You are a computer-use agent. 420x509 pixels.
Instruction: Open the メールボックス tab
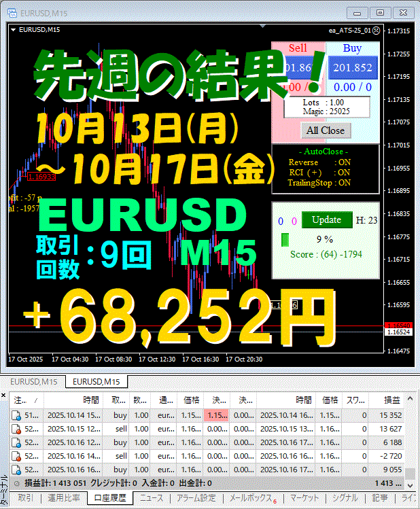(x=253, y=497)
